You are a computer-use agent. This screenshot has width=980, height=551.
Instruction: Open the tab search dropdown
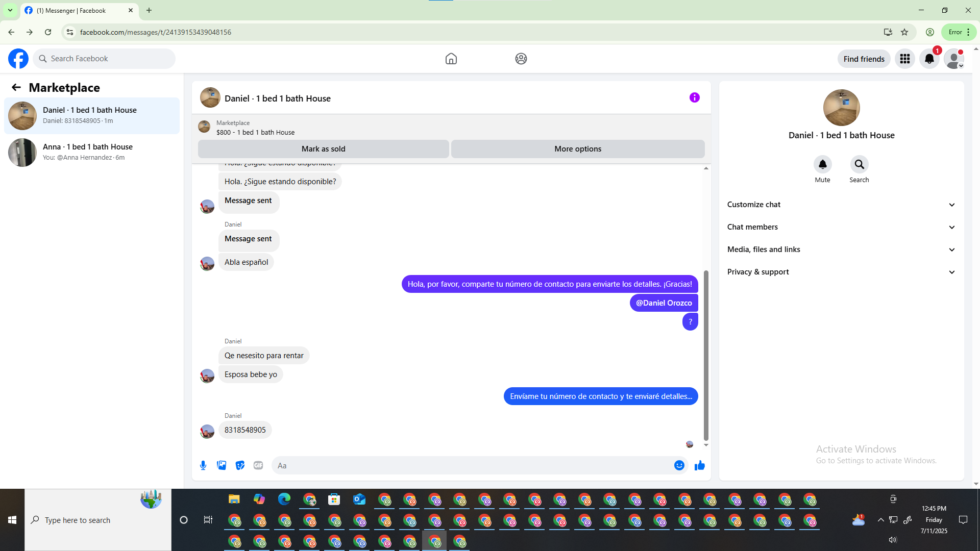pos(10,10)
